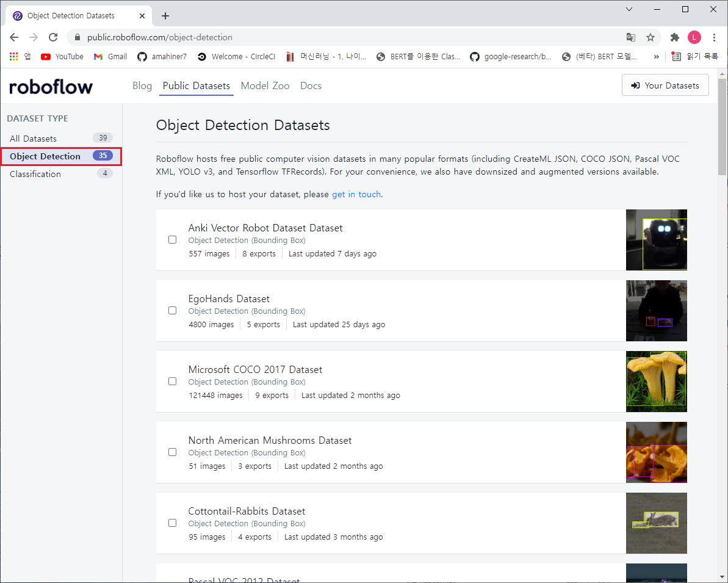Screen dimensions: 728x583
Task: Select Classification dataset type
Action: 61,174
